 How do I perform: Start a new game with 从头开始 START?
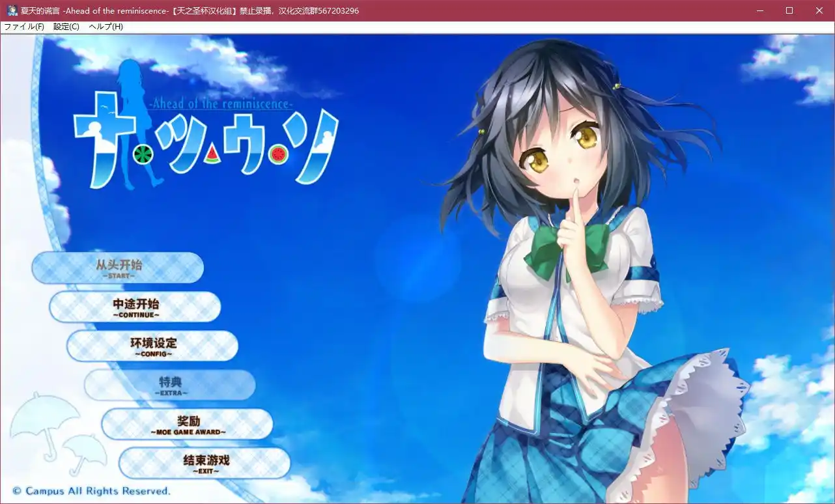coord(117,268)
